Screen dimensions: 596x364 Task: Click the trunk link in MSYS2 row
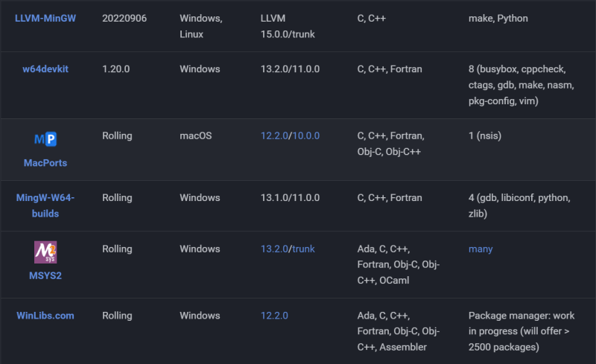click(303, 249)
